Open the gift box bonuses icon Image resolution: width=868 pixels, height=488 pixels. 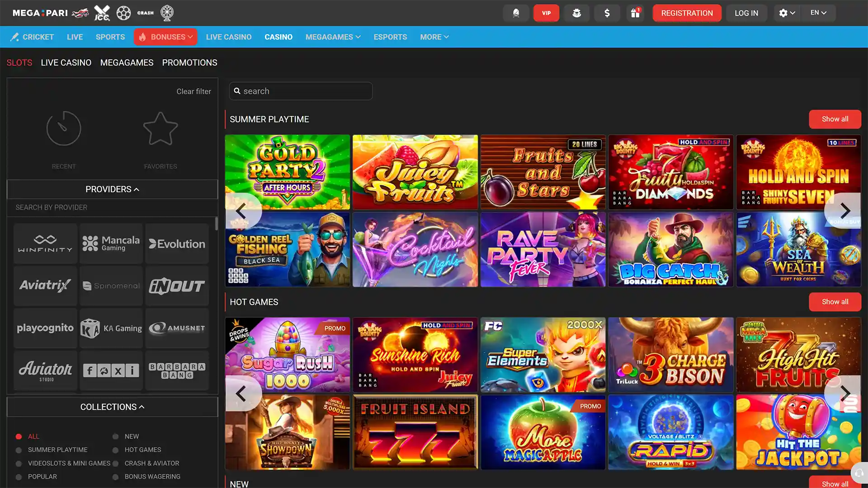tap(635, 13)
